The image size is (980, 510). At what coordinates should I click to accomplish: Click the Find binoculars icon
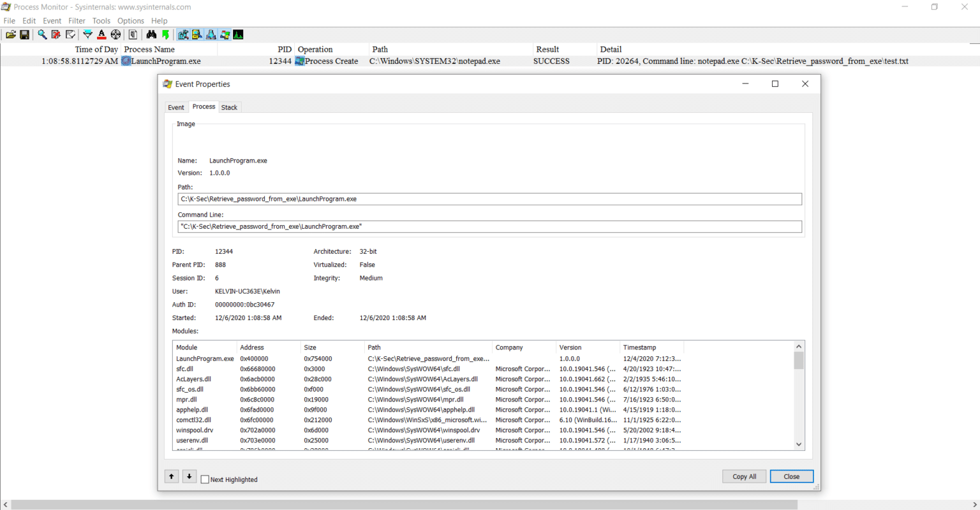tap(151, 34)
